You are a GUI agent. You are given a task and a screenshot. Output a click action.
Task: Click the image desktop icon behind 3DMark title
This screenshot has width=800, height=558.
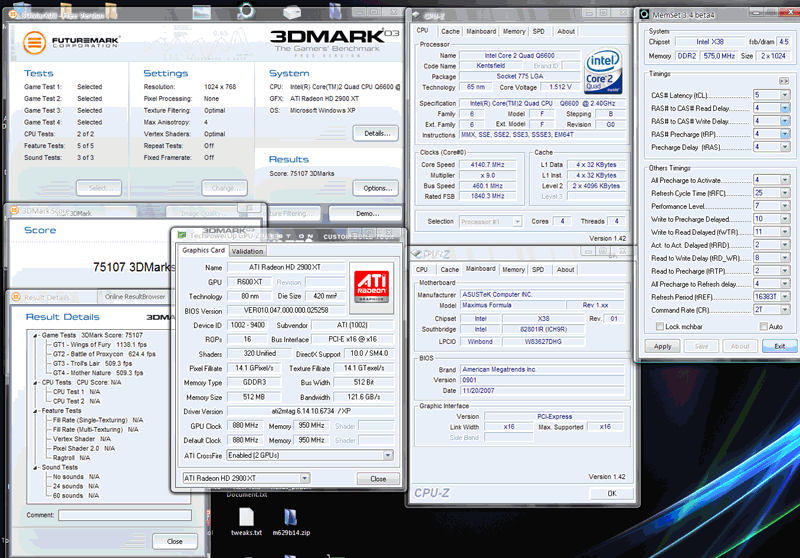coord(202,12)
